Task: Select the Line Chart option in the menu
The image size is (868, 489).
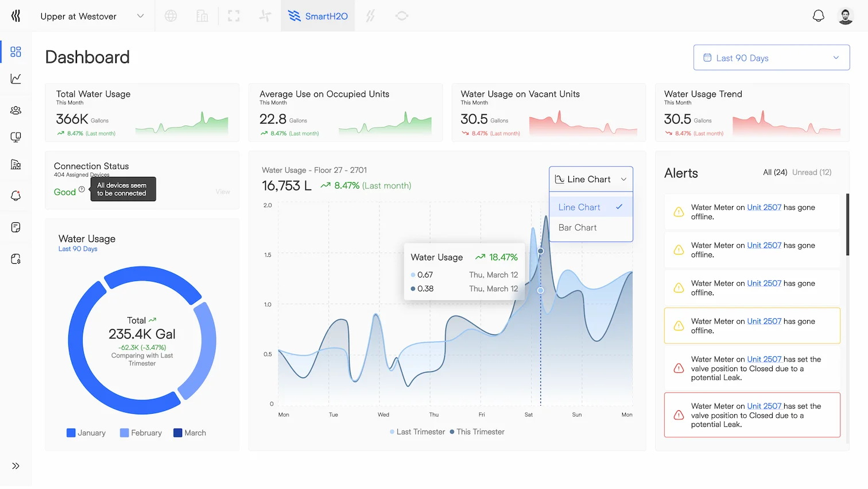Action: [591, 207]
